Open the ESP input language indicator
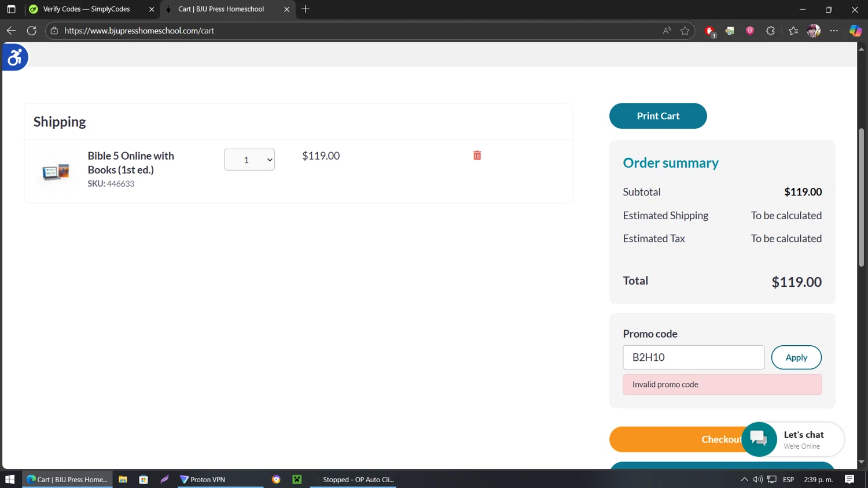868x488 pixels. pyautogui.click(x=788, y=479)
